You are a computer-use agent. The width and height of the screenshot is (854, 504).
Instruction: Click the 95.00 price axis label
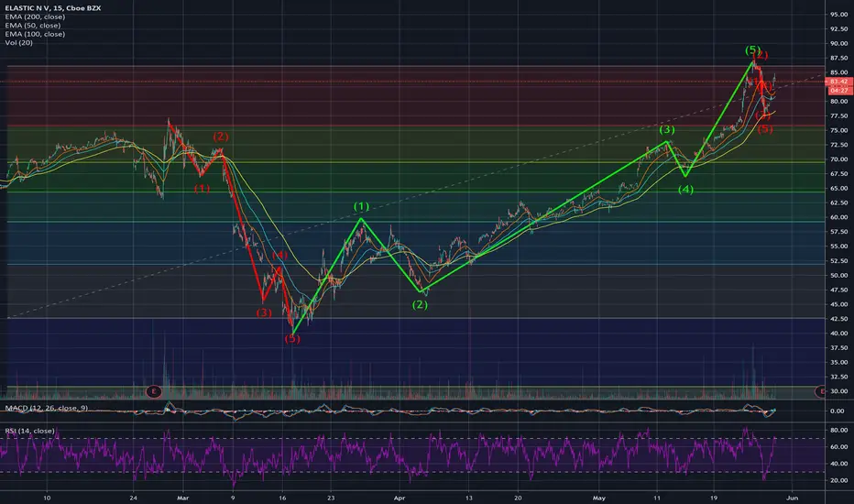click(x=838, y=15)
